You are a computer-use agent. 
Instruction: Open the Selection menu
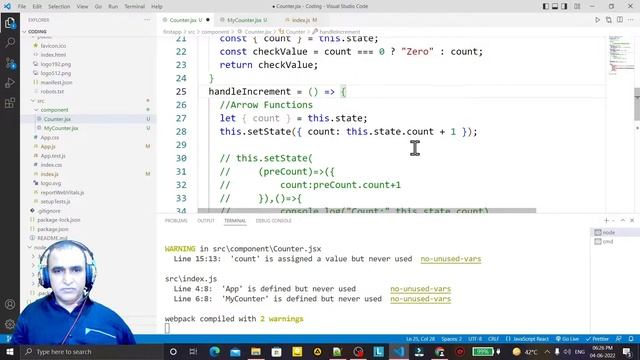(59, 6)
